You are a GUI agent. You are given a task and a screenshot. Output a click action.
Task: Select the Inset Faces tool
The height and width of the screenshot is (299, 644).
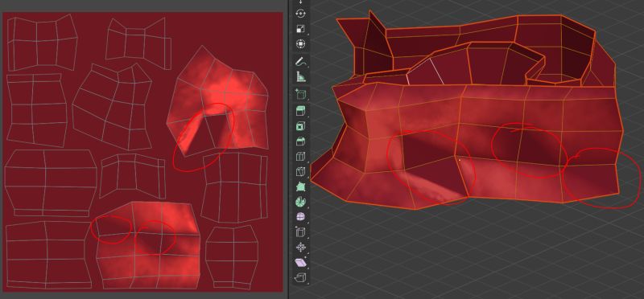point(300,126)
